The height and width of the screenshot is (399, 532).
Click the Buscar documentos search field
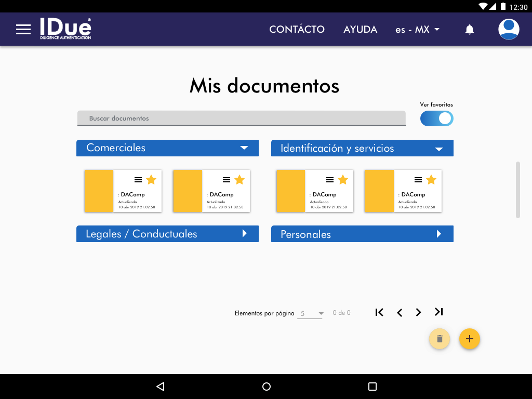(x=241, y=118)
